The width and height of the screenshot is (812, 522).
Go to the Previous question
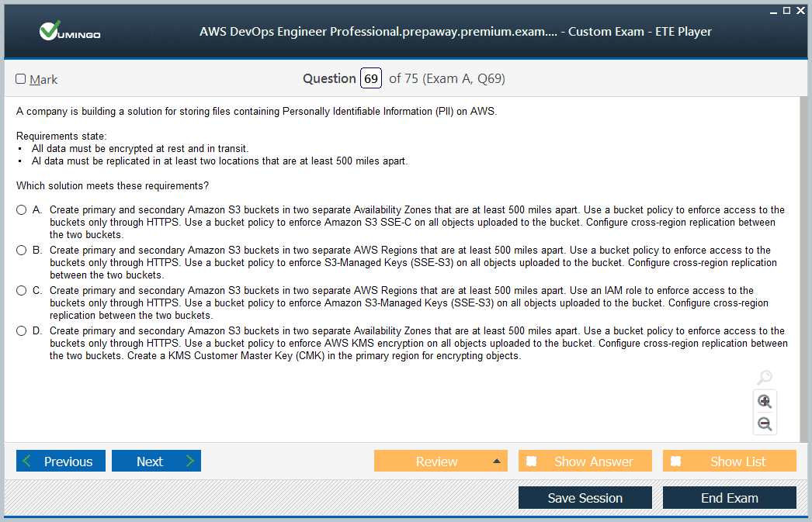[60, 462]
